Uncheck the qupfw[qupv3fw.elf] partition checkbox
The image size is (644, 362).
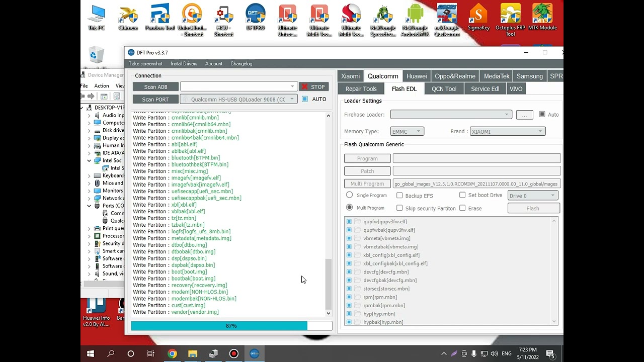(x=349, y=222)
